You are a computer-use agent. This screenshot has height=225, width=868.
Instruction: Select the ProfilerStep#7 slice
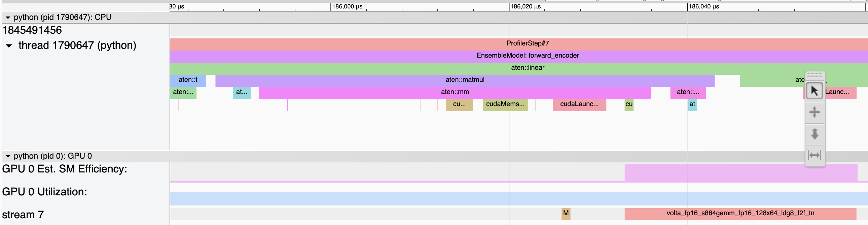527,43
